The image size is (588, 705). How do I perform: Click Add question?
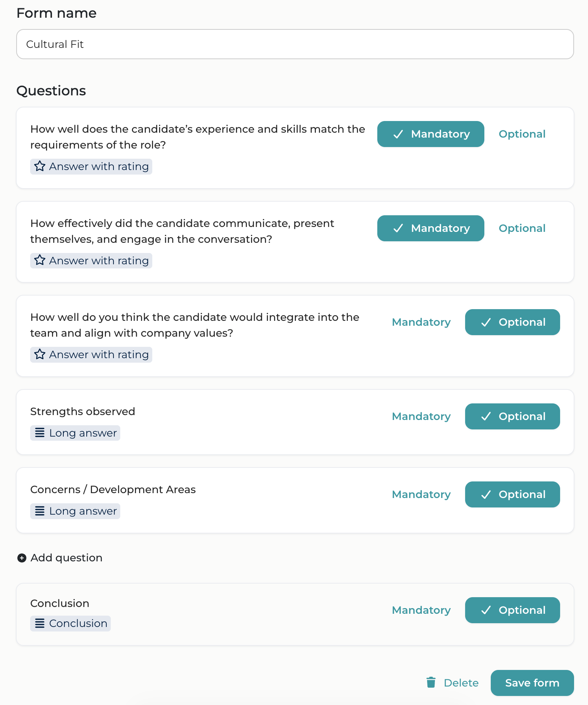point(66,558)
